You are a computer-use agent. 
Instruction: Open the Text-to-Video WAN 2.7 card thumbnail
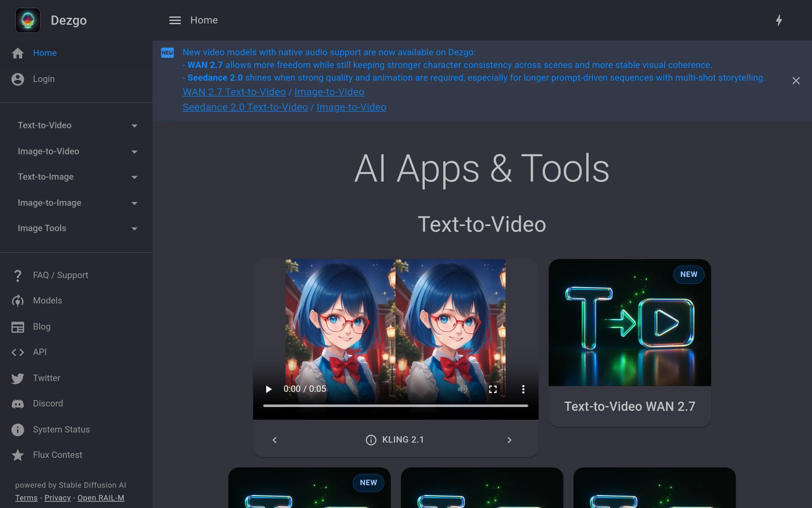[x=630, y=323]
